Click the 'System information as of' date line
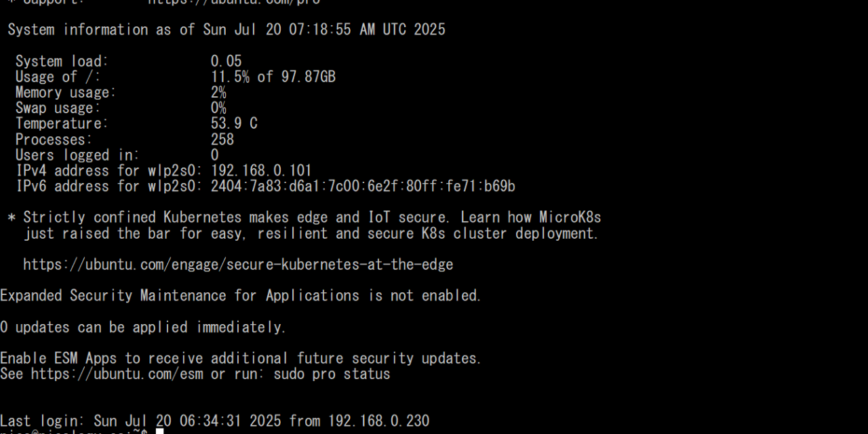The height and width of the screenshot is (434, 868). tap(226, 30)
